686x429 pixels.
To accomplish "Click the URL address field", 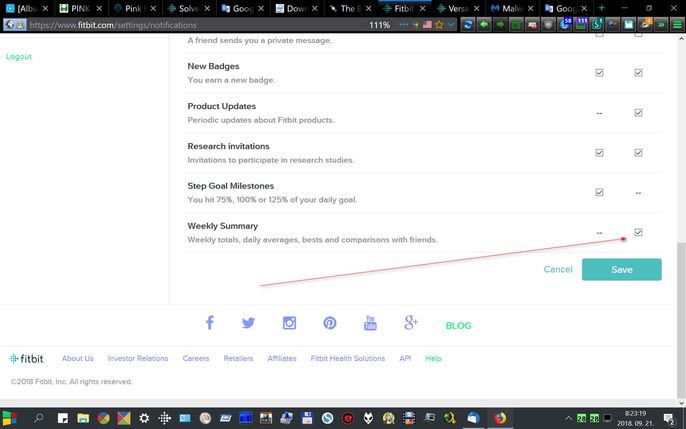I will click(x=197, y=25).
